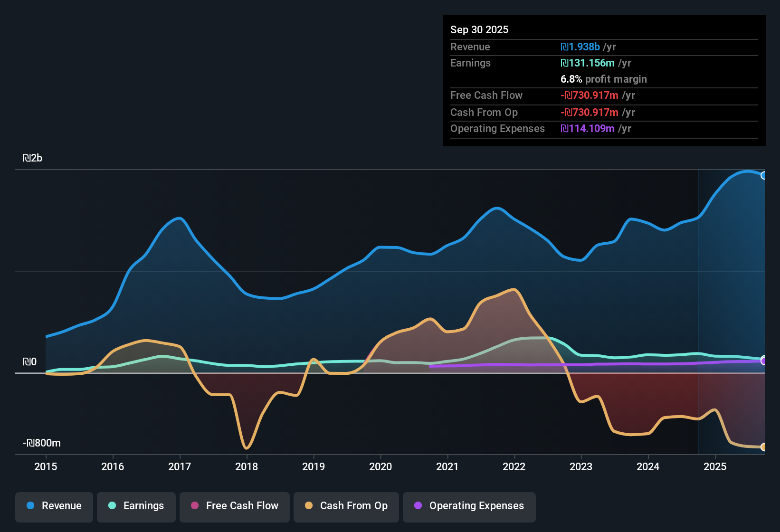
Task: Click the pink Free Cash Flow dot
Action: [x=194, y=506]
